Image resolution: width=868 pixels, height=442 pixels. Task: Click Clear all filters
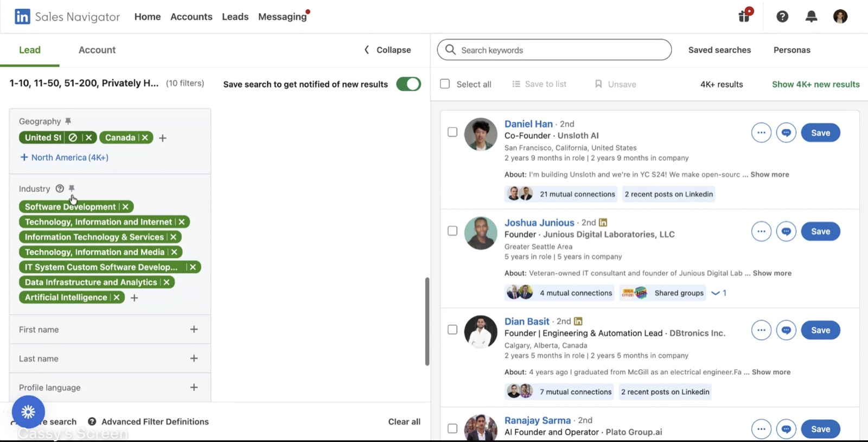404,421
